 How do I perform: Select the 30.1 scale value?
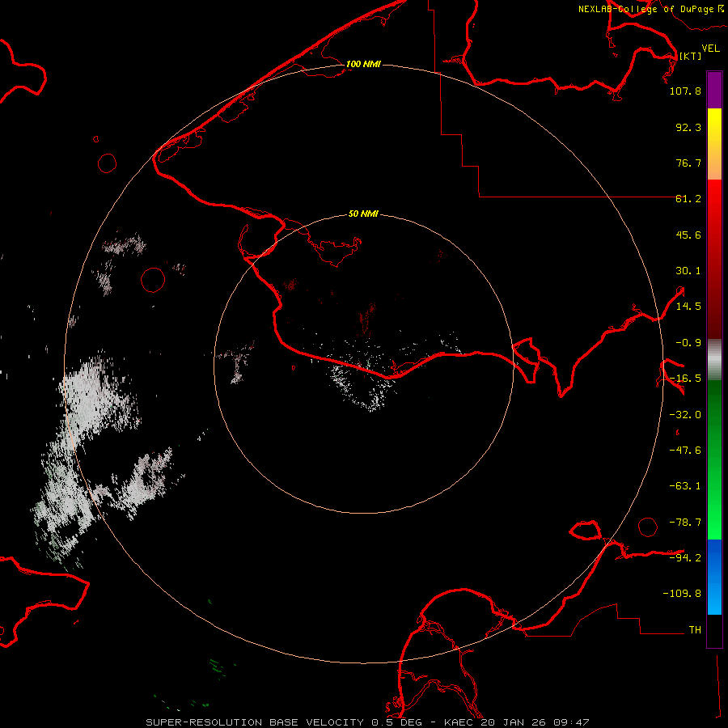tap(688, 271)
